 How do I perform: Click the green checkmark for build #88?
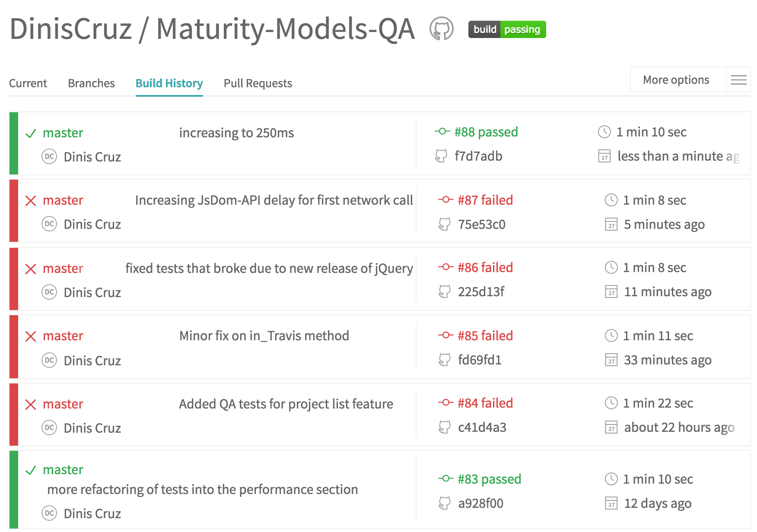[31, 133]
